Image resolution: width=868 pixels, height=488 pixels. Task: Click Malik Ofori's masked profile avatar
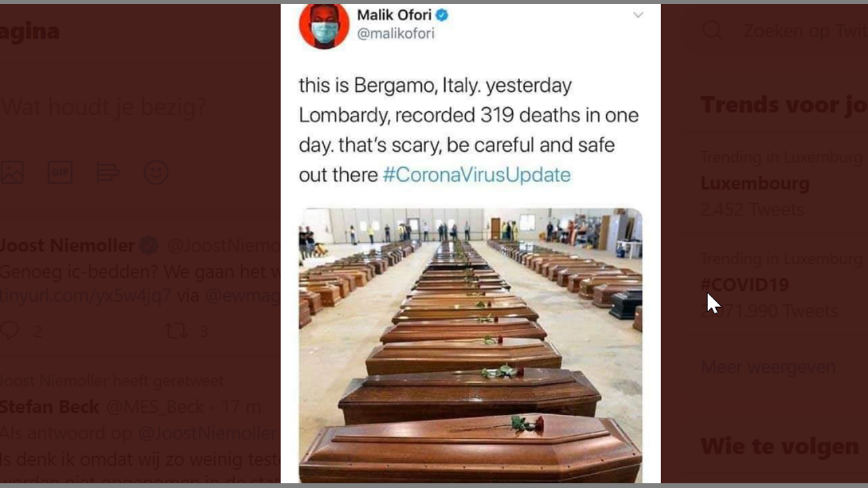click(x=324, y=26)
